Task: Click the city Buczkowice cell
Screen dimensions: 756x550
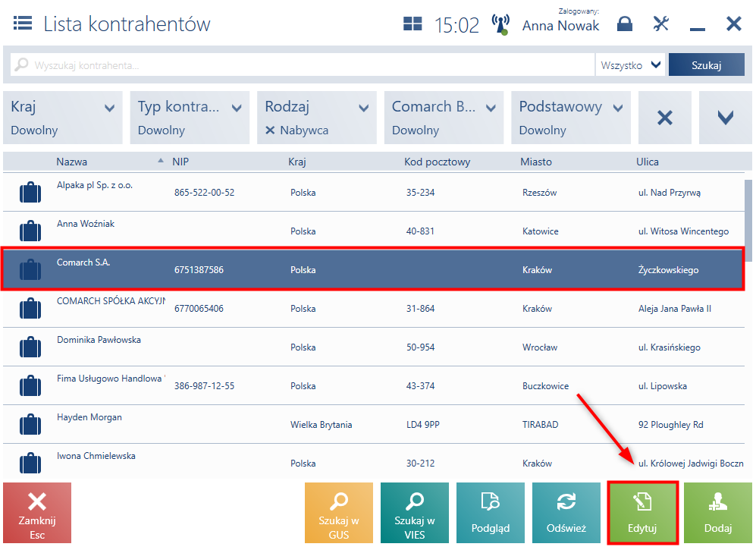Action: pos(545,385)
